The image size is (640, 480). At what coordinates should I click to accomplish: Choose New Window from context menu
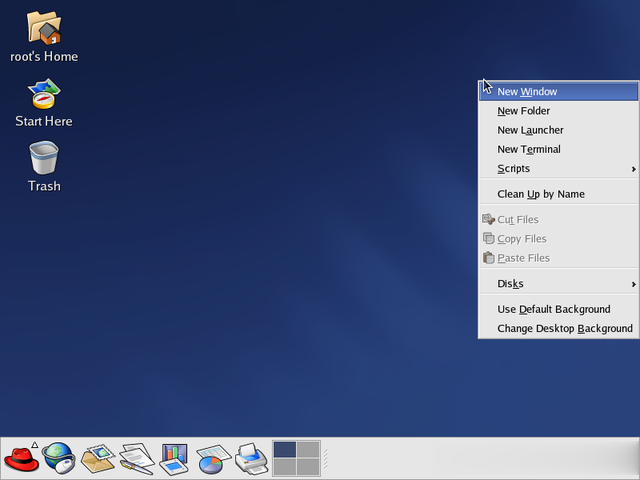(558, 91)
